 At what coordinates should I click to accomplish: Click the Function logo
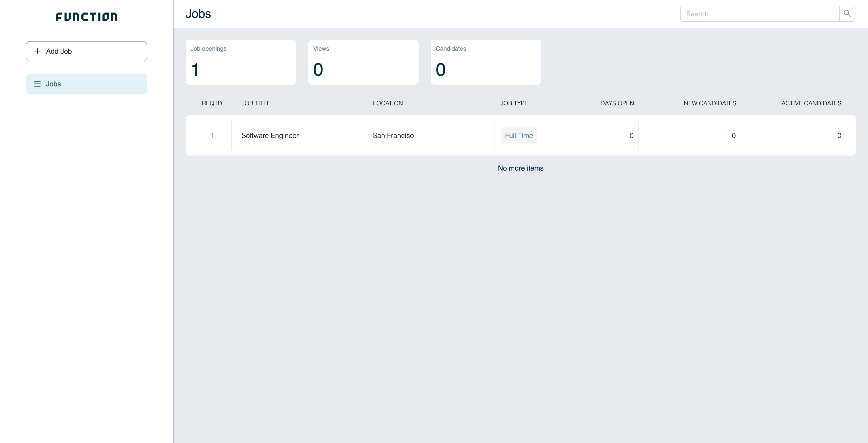(87, 17)
